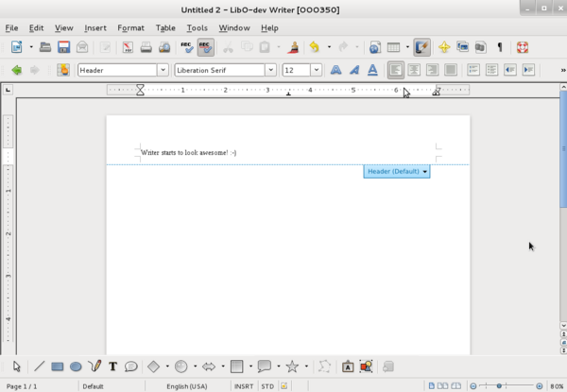Pick the Rectangle drawing tool
This screenshot has width=567, height=392.
click(57, 366)
